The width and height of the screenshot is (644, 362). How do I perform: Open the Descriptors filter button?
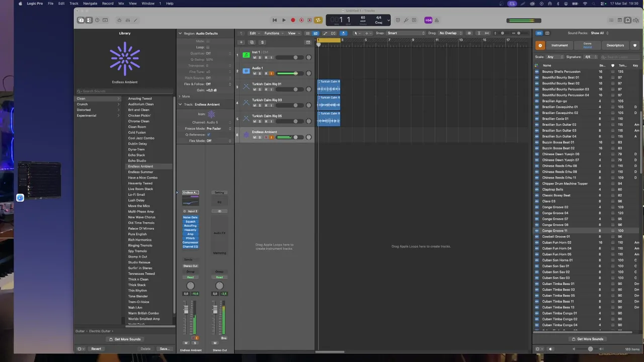tap(615, 45)
